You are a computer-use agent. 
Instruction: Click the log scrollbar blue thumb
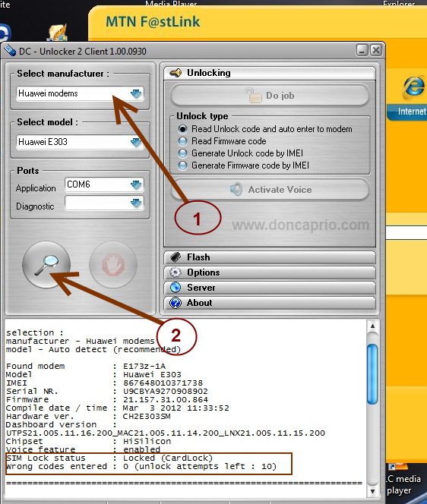372,374
